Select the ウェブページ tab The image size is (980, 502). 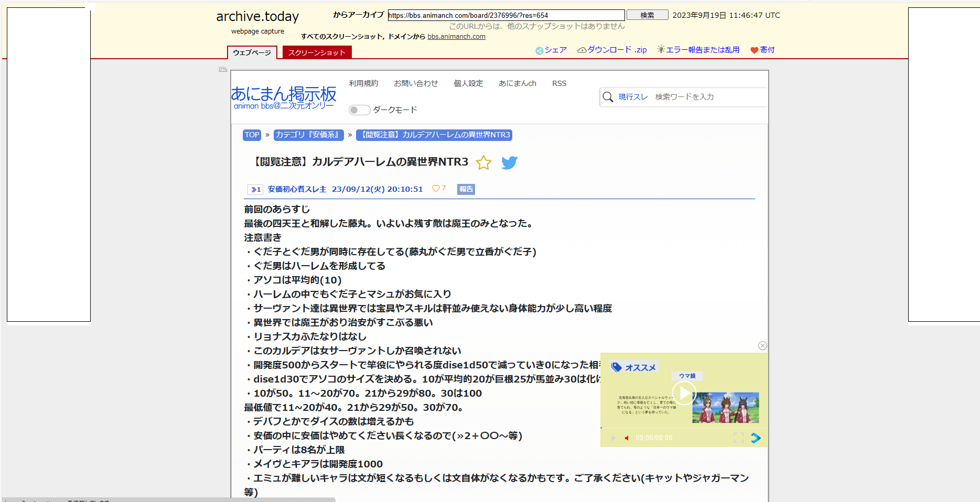[x=252, y=52]
